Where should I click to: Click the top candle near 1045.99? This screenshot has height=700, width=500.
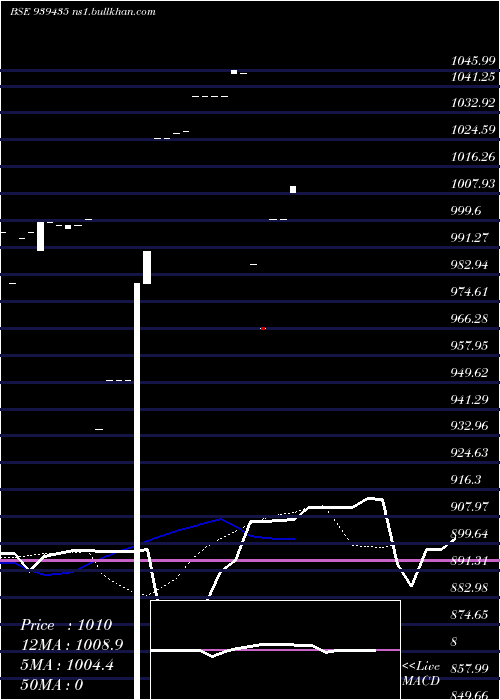[x=234, y=72]
